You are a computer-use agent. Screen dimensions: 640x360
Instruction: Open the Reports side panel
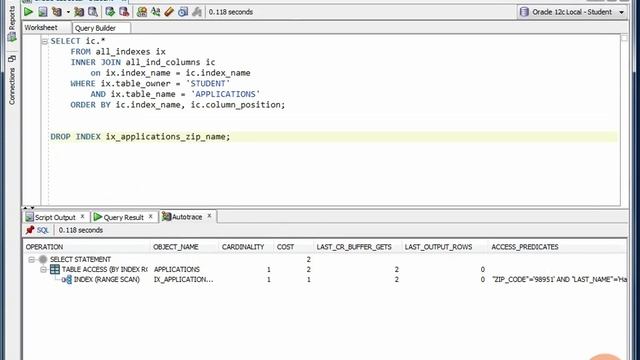point(12,24)
